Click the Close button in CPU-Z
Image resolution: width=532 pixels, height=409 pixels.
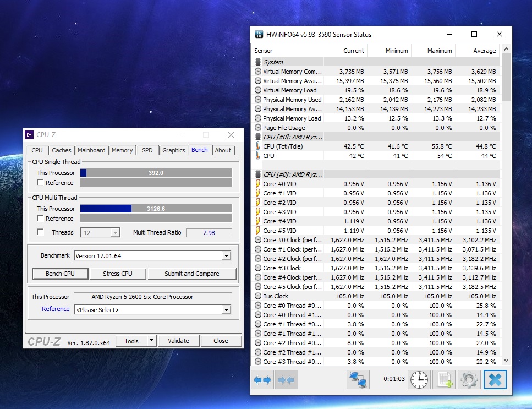[221, 340]
